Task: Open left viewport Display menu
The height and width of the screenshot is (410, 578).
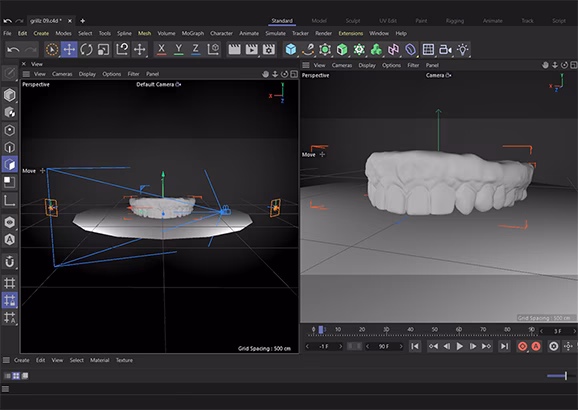Action: (x=87, y=74)
